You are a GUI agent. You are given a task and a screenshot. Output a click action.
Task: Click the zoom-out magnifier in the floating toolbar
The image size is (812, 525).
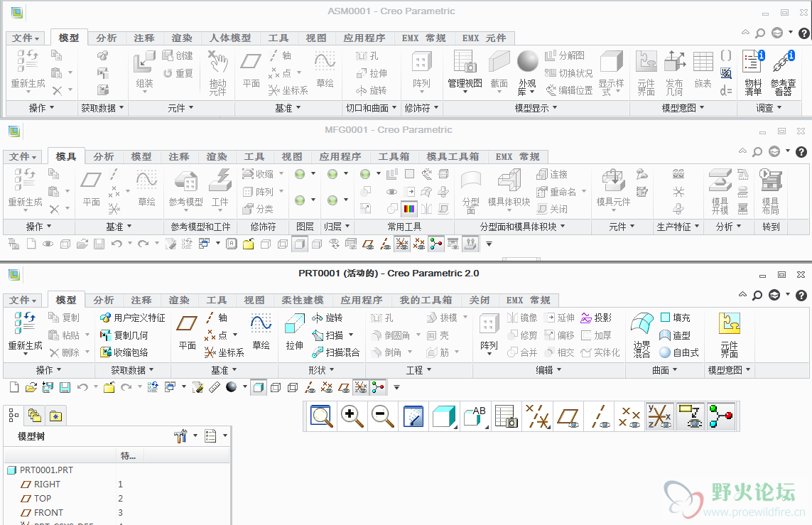(383, 416)
